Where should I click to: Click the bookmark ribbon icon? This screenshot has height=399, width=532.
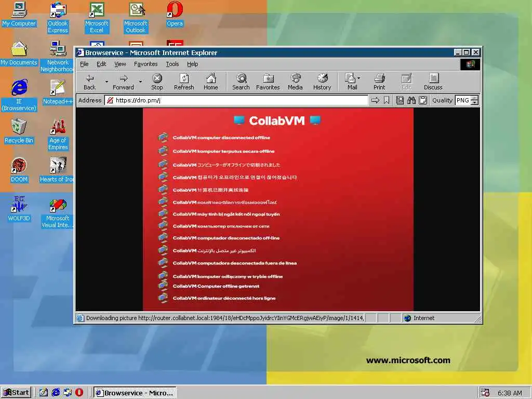[x=387, y=100]
